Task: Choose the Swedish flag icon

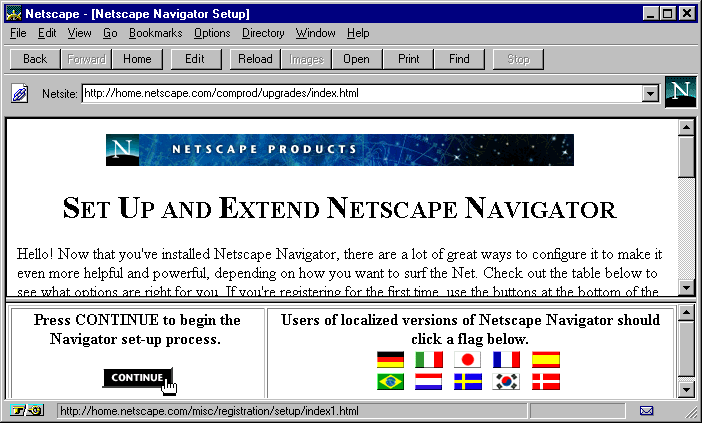Action: click(468, 381)
